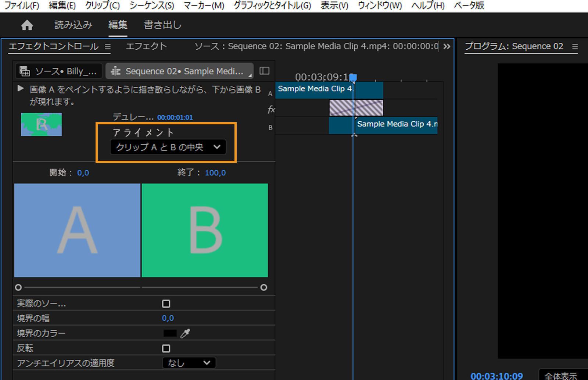Click the 境界のカラー label
The image size is (588, 380).
tap(41, 333)
